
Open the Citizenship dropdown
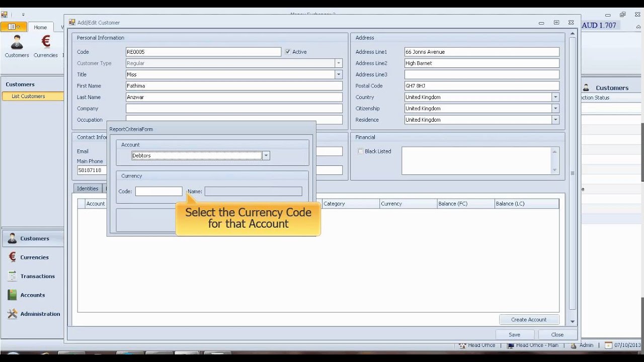pyautogui.click(x=555, y=109)
